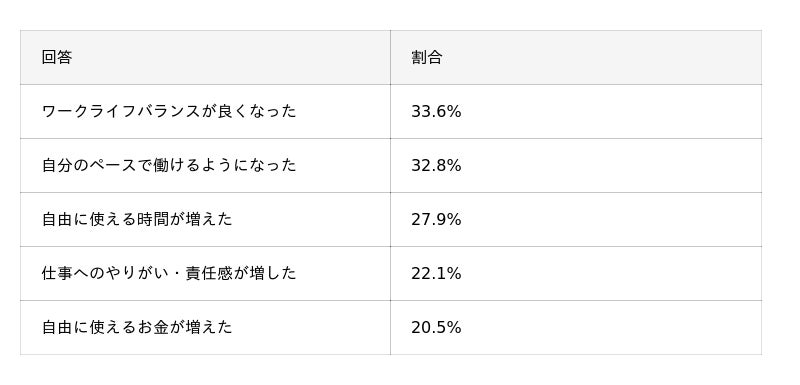Click the word ペース in second row

click(113, 166)
